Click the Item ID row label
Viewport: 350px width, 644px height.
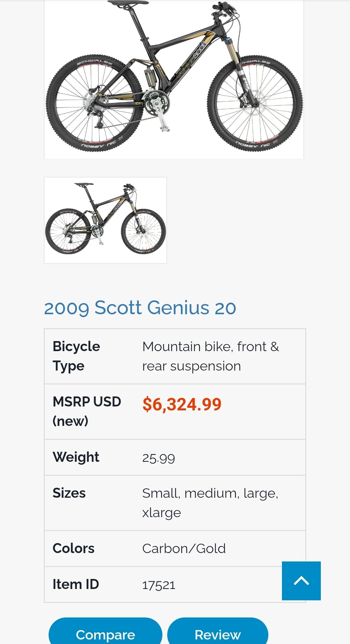click(76, 584)
